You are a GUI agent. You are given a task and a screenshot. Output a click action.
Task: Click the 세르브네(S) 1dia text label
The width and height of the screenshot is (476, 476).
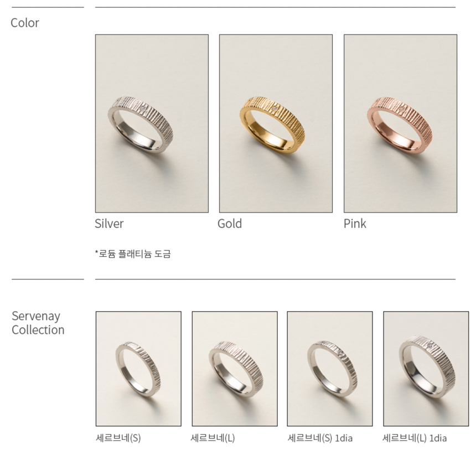320,438
